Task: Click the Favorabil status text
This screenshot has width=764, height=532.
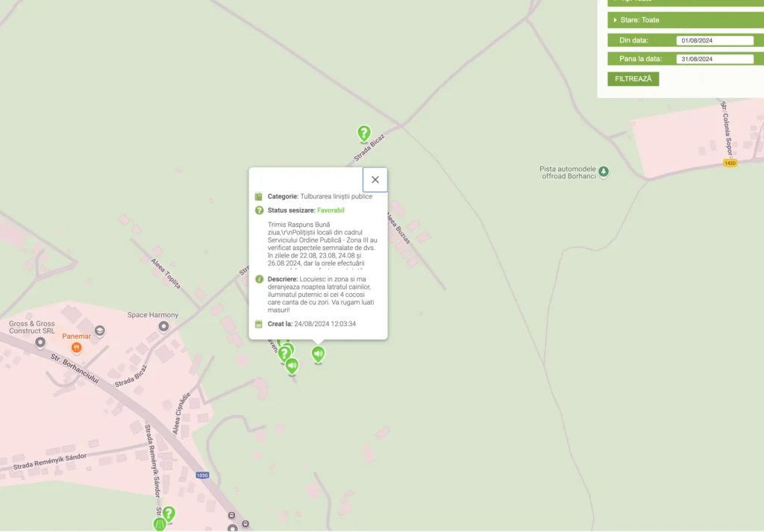Action: point(331,210)
